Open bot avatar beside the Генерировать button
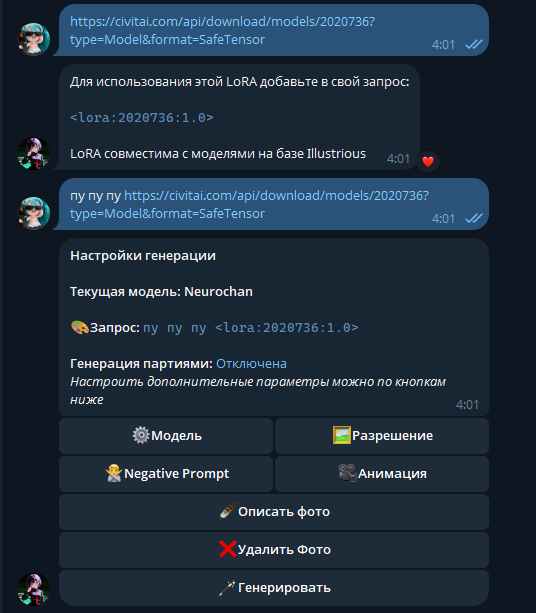Image resolution: width=536 pixels, height=613 pixels. click(34, 589)
